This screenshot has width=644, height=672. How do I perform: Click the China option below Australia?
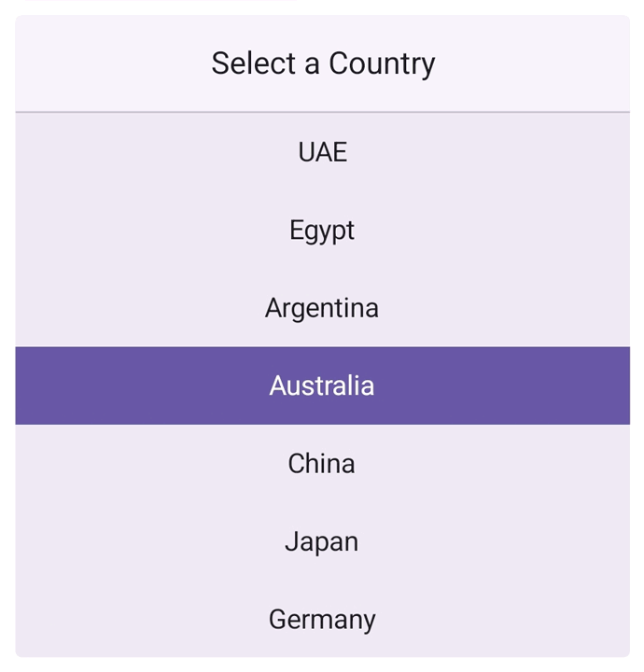[x=322, y=464]
